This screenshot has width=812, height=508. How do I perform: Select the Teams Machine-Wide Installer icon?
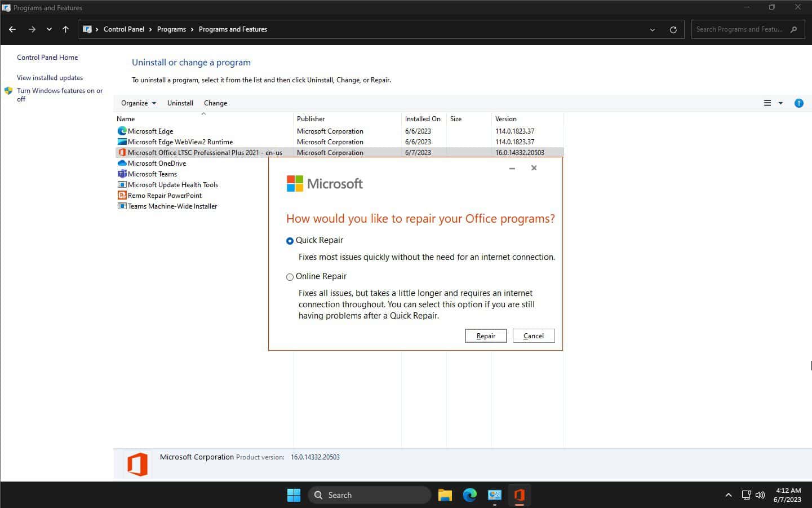122,206
